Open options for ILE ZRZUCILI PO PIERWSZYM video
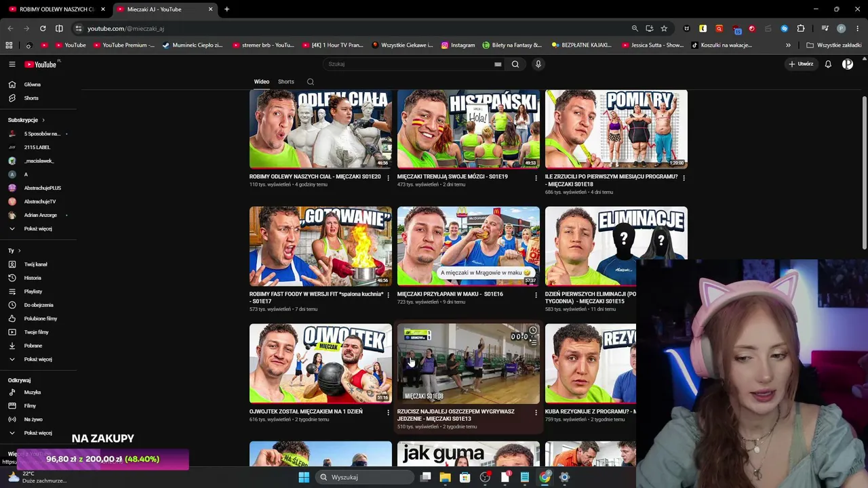This screenshot has height=488, width=868. coord(684,178)
